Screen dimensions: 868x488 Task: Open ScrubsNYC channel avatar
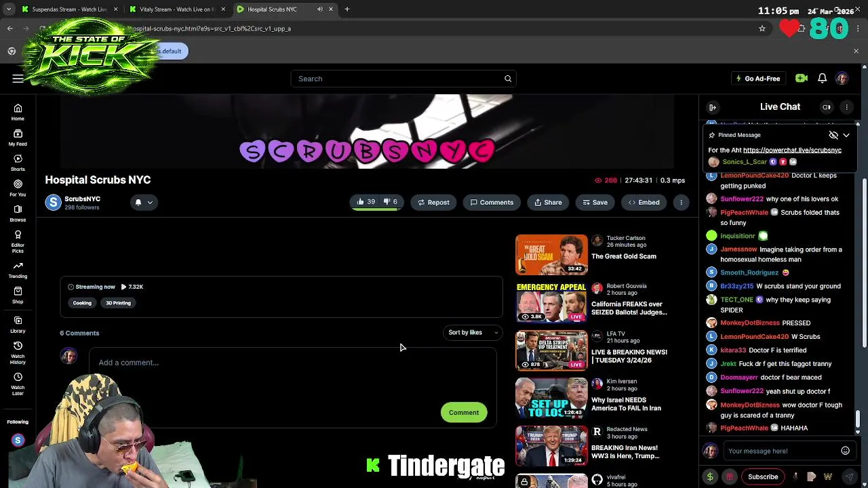point(53,202)
